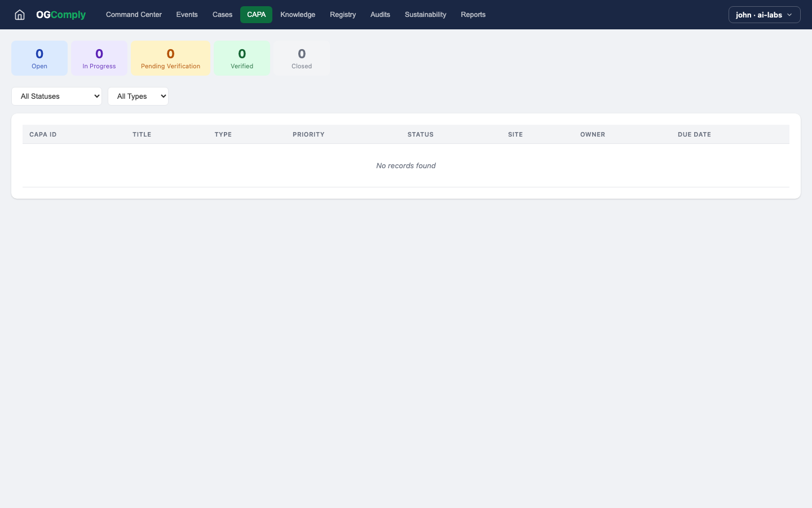Click the Closed count card
The height and width of the screenshot is (508, 812).
coord(302,58)
